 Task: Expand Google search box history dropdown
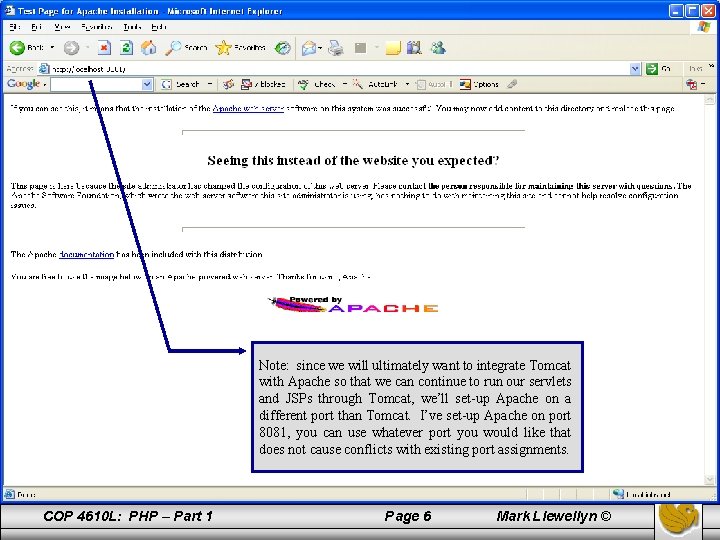point(147,84)
